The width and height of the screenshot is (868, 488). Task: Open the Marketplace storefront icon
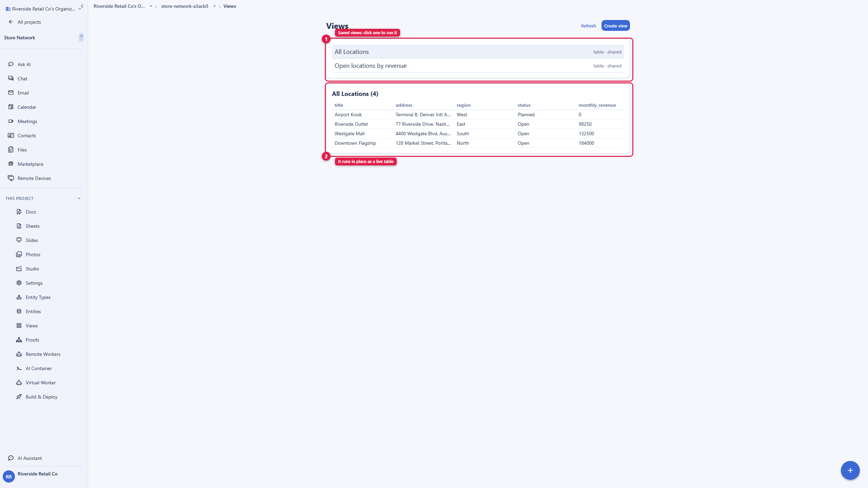click(x=11, y=164)
